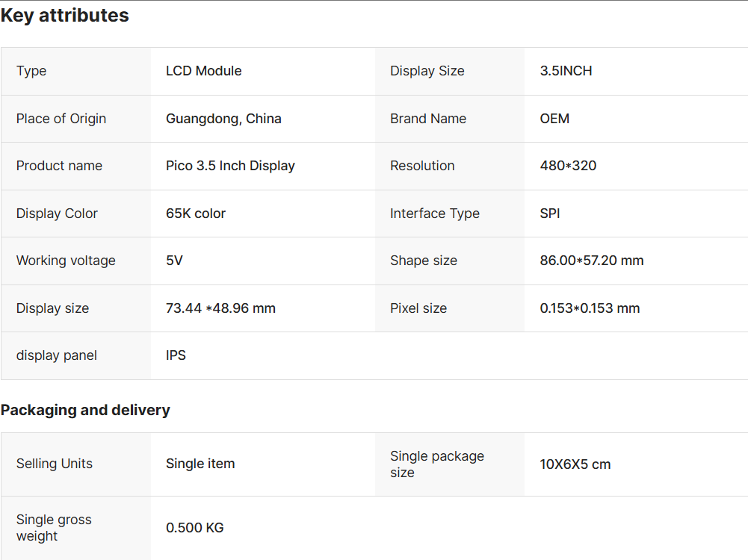Screen dimensions: 748x560
Task: Click the Single item selling units value
Action: point(200,464)
